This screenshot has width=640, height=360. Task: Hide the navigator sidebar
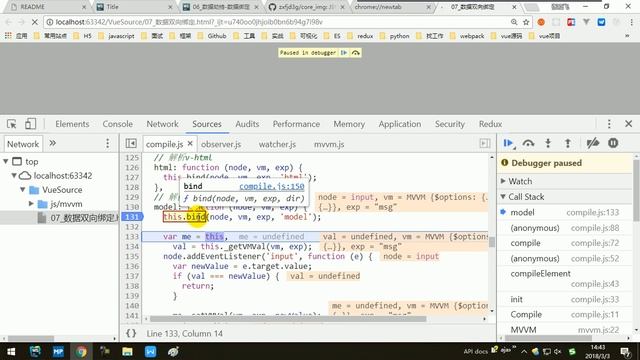click(131, 144)
